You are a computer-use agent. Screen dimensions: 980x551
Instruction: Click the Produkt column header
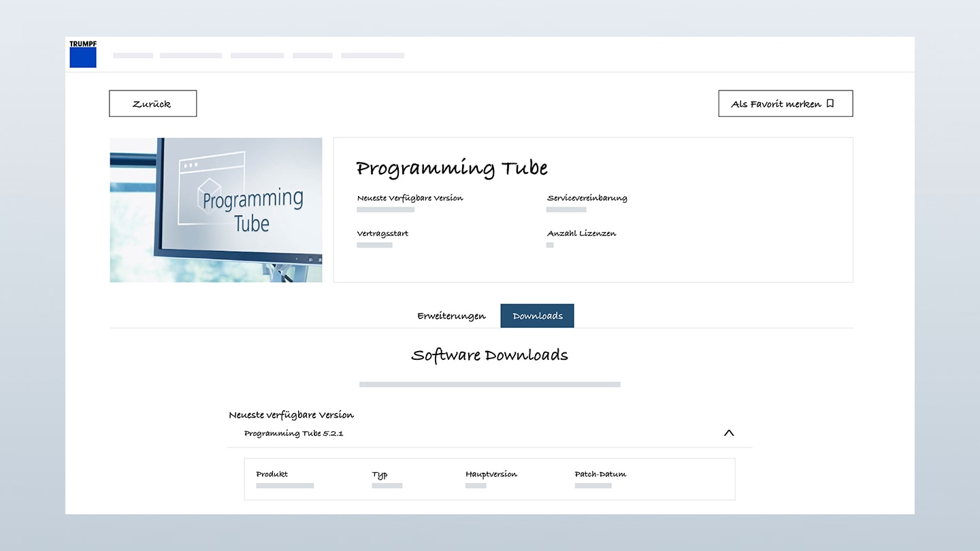point(272,474)
